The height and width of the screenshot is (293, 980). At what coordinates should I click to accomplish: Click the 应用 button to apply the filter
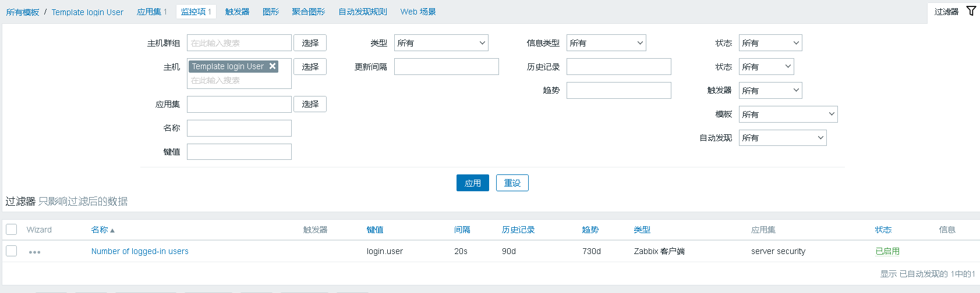pos(472,183)
